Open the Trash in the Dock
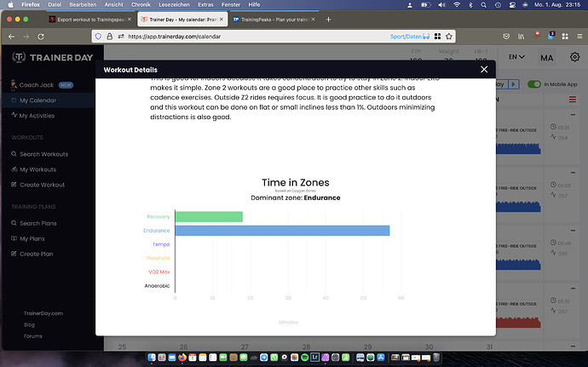The height and width of the screenshot is (367, 588). 436,358
